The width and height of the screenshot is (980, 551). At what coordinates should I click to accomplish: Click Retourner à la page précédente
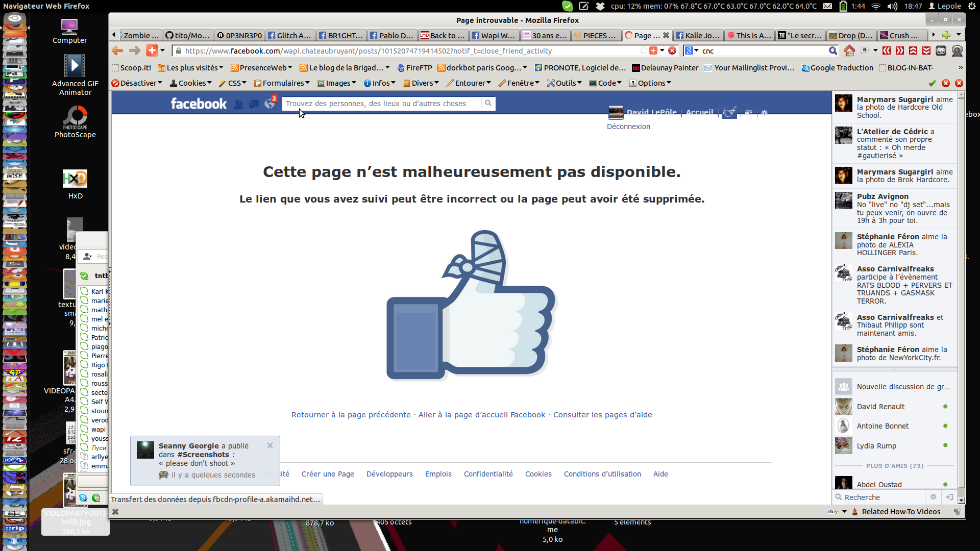[351, 415]
